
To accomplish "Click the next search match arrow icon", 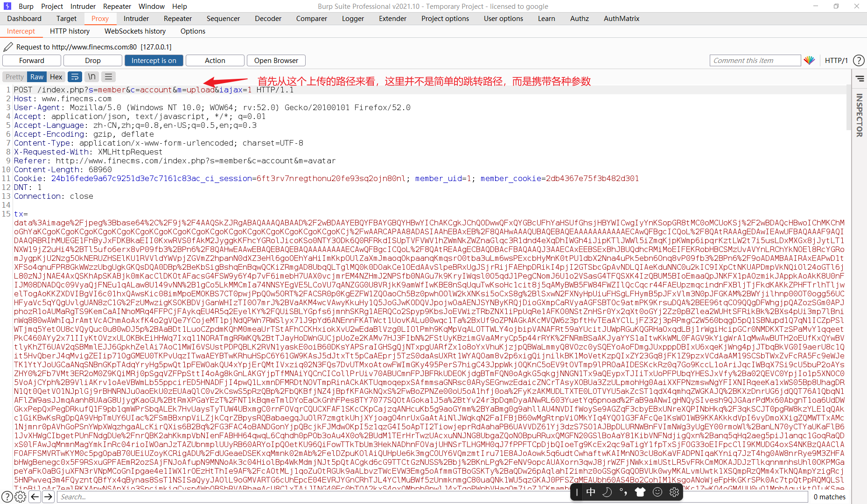I will point(48,497).
